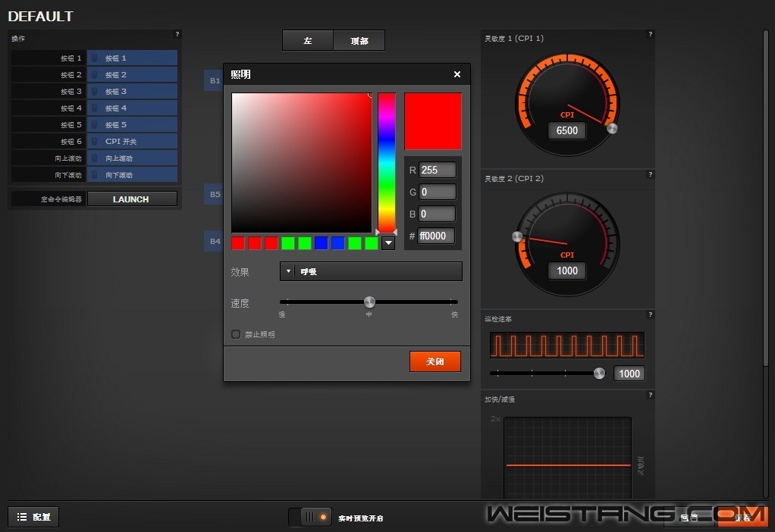The width and height of the screenshot is (775, 532).
Task: Open the blue 按钮 4 assignment field
Action: pyautogui.click(x=132, y=108)
